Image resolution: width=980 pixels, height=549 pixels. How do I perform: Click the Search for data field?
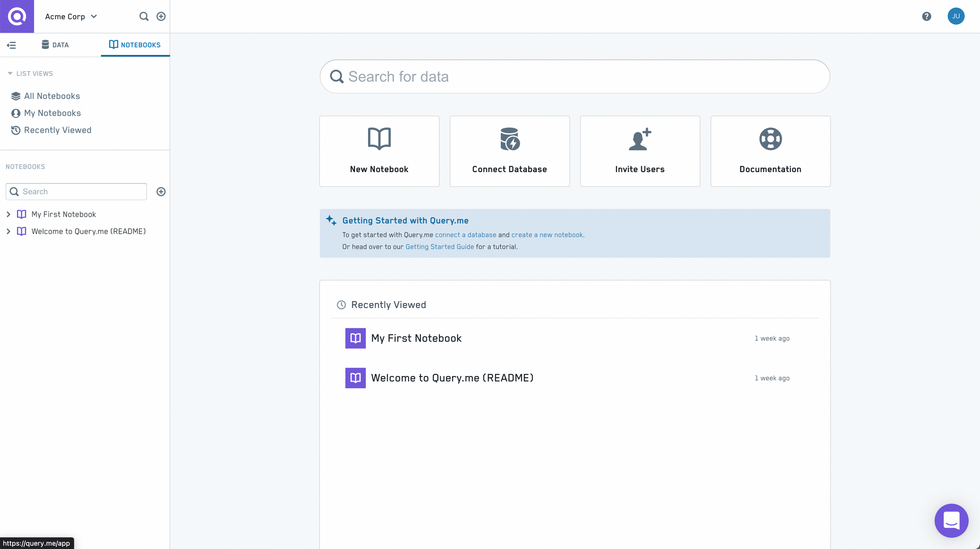(575, 76)
